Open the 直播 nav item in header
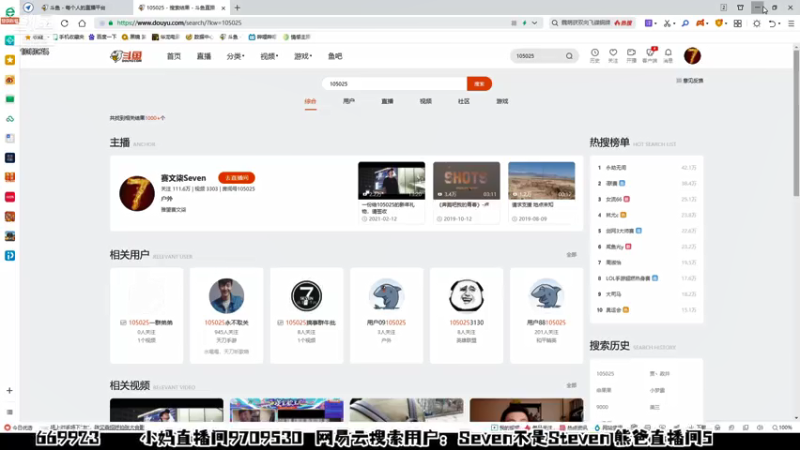Viewport: 800px width, 450px height. tap(204, 56)
